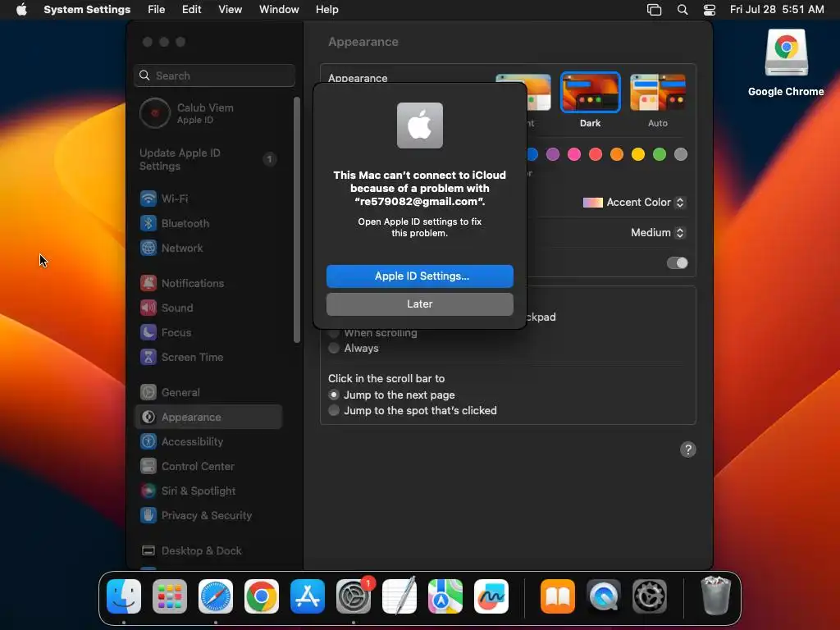Image resolution: width=840 pixels, height=630 pixels.
Task: Click the Stage Manager menu bar icon
Action: coord(654,10)
